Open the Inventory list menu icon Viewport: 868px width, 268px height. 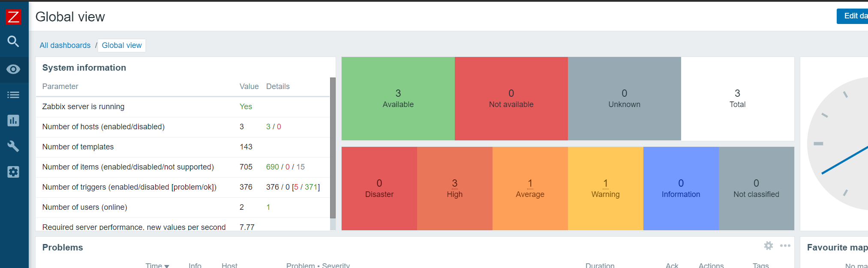[x=13, y=95]
